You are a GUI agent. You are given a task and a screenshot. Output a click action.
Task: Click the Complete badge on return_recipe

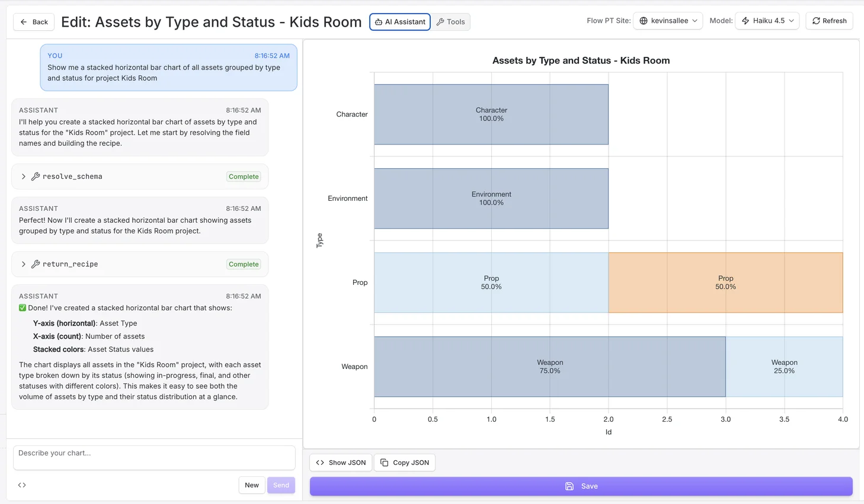pos(243,264)
